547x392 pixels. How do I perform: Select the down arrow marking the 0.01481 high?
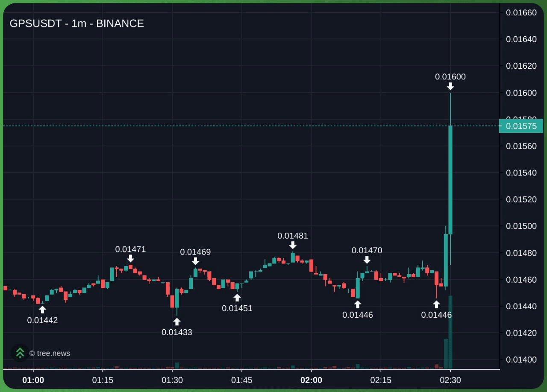(x=293, y=245)
